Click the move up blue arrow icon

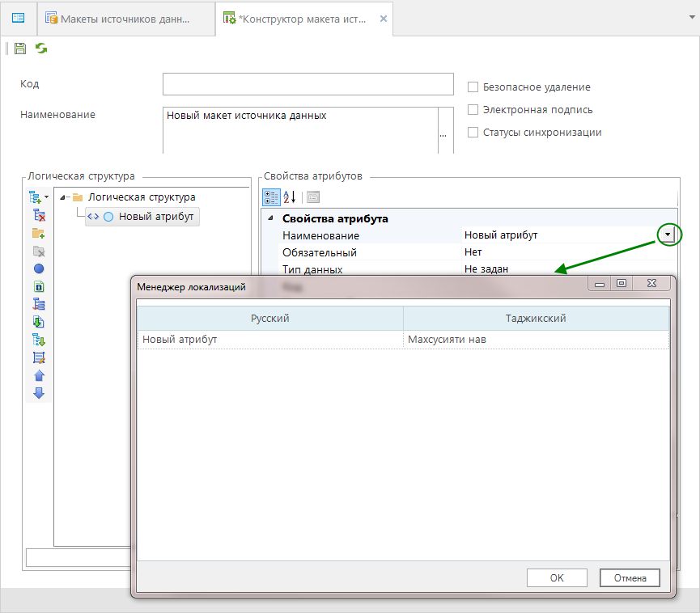point(38,376)
